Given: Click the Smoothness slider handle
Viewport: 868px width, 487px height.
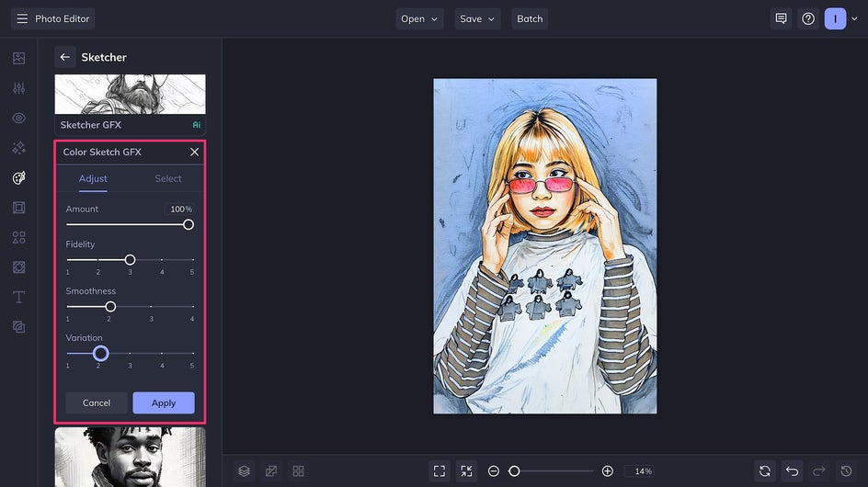Looking at the screenshot, I should [x=110, y=307].
